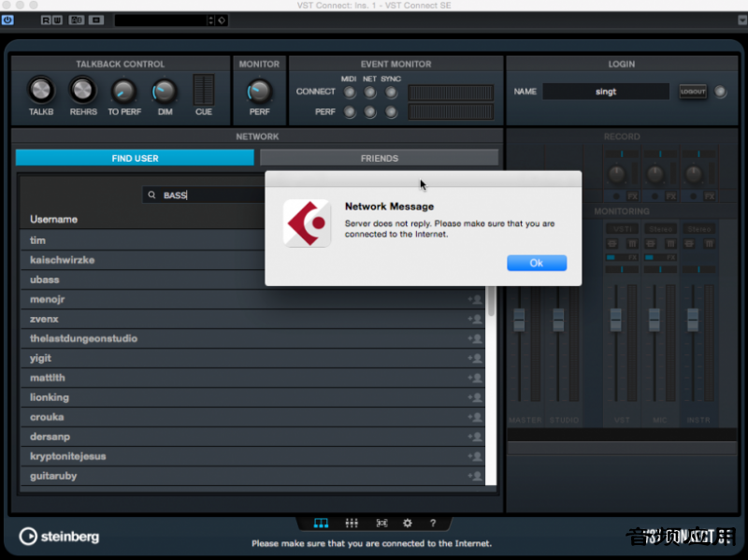Click the CONNECT NET indicator LED
748x560 pixels.
370,92
